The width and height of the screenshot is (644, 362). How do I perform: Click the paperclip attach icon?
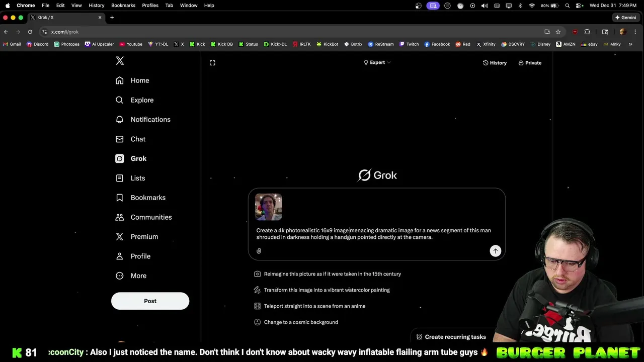(x=259, y=251)
